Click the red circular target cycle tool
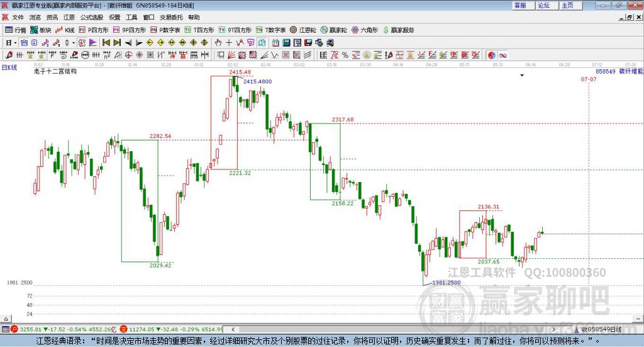The width and height of the screenshot is (644, 347). 128,55
